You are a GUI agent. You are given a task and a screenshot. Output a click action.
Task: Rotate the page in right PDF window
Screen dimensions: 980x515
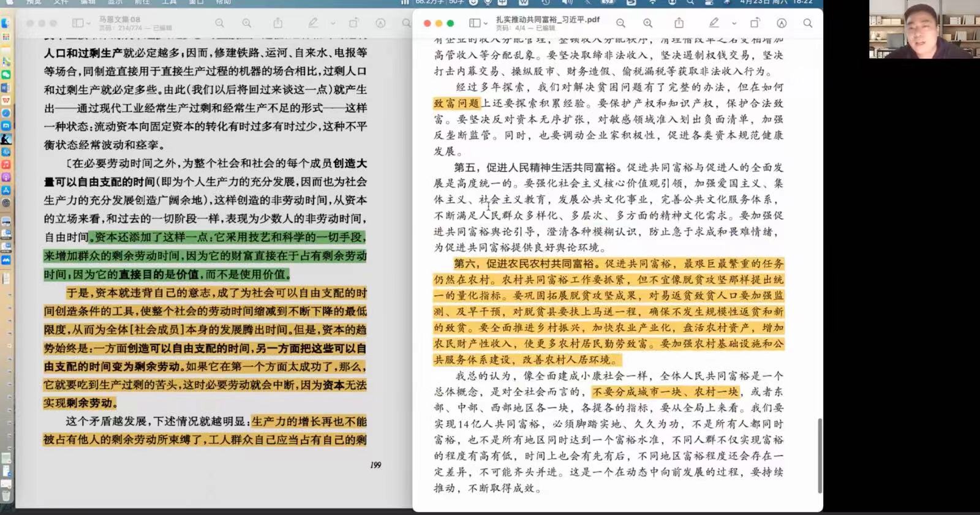(755, 23)
